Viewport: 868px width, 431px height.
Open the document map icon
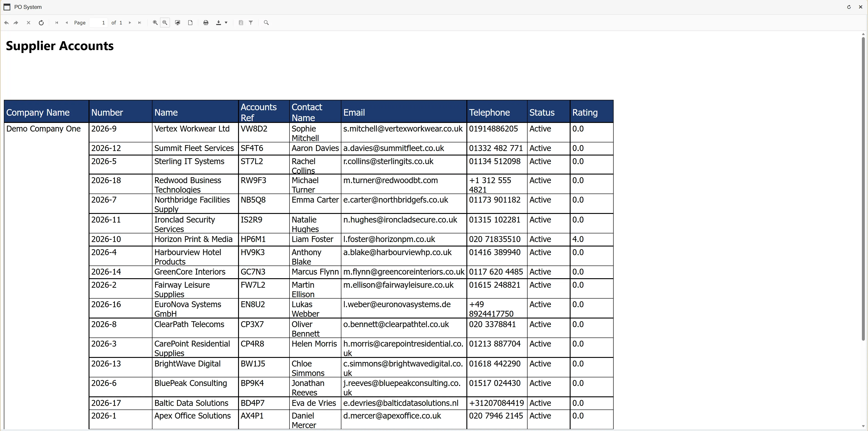(x=241, y=23)
